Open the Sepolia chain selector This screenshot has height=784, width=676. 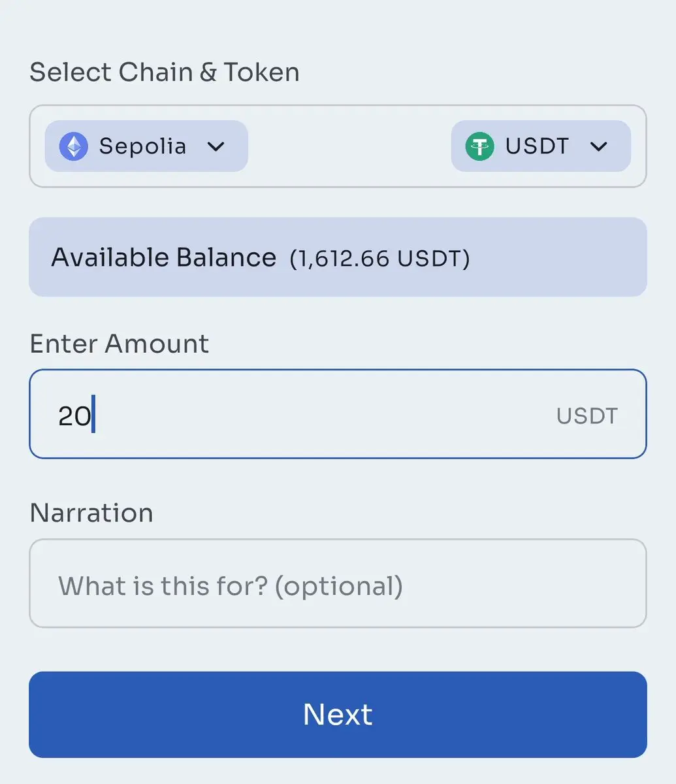coord(146,146)
